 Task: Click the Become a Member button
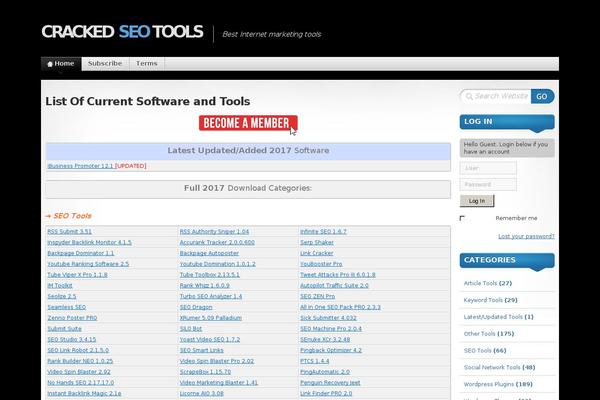248,123
